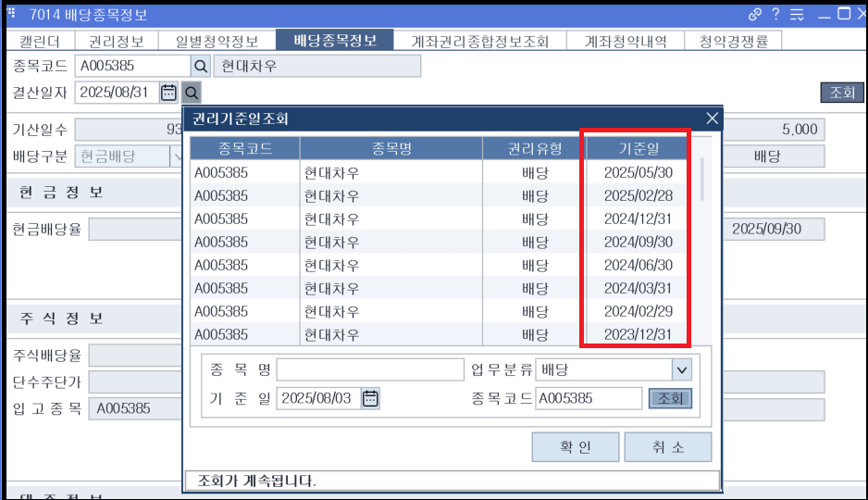Click the main 종목코드 input field

[133, 66]
